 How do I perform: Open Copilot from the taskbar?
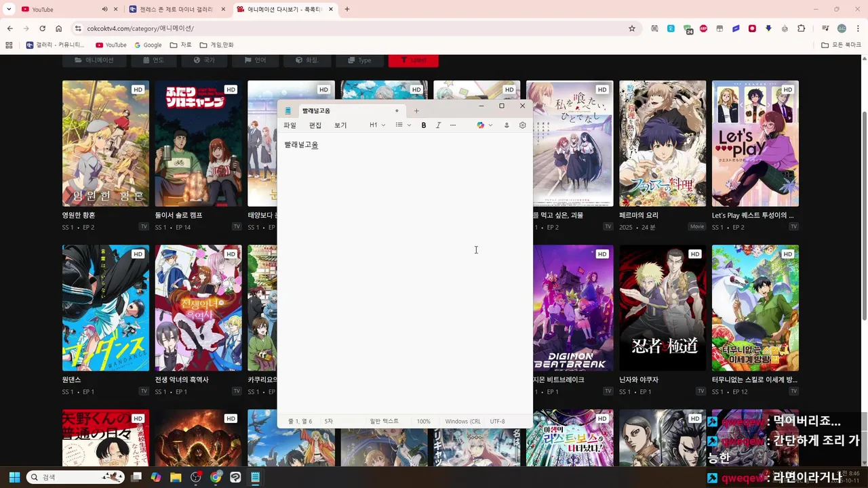click(156, 477)
